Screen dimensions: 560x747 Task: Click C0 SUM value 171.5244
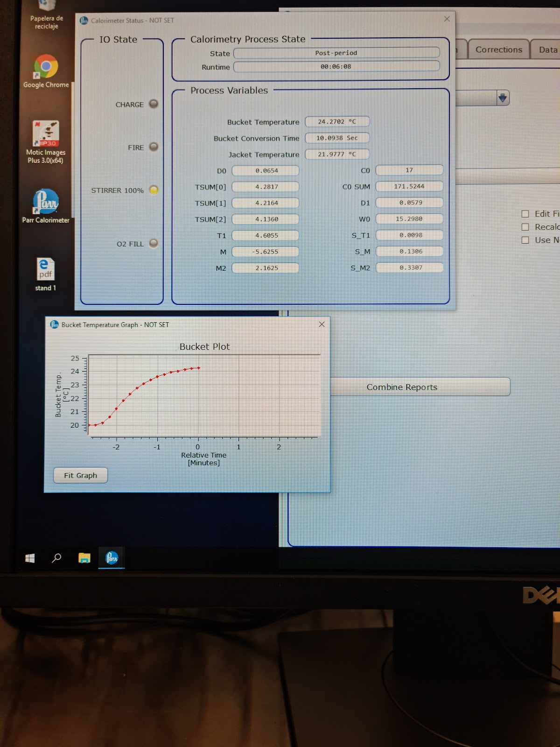click(x=409, y=186)
